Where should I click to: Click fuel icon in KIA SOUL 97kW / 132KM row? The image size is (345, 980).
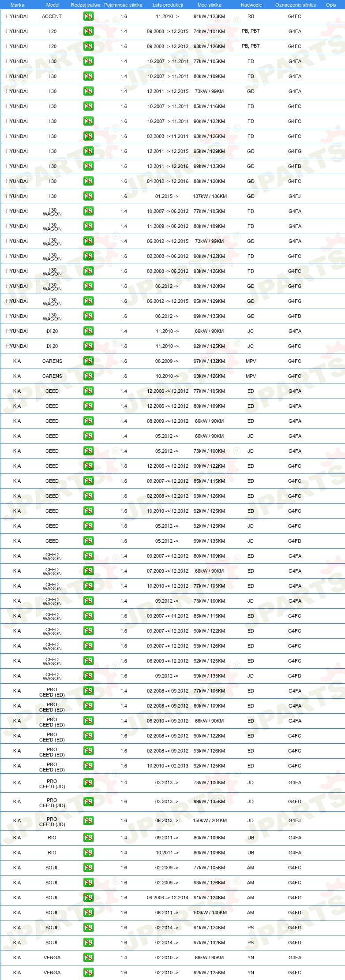click(88, 943)
